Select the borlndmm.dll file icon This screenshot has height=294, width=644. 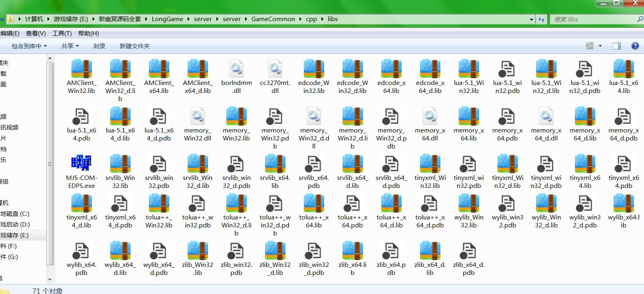coord(236,69)
